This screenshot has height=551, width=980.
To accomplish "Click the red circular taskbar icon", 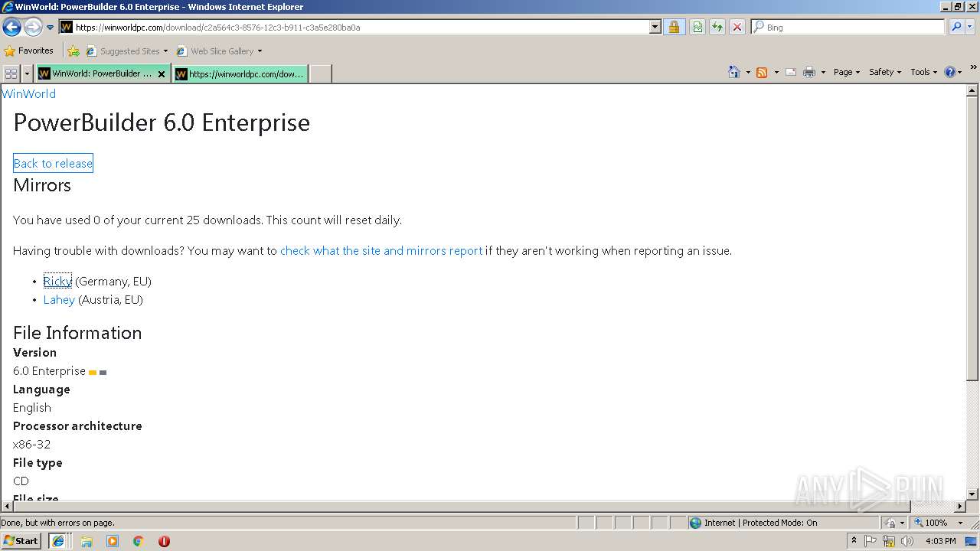I will pyautogui.click(x=164, y=541).
